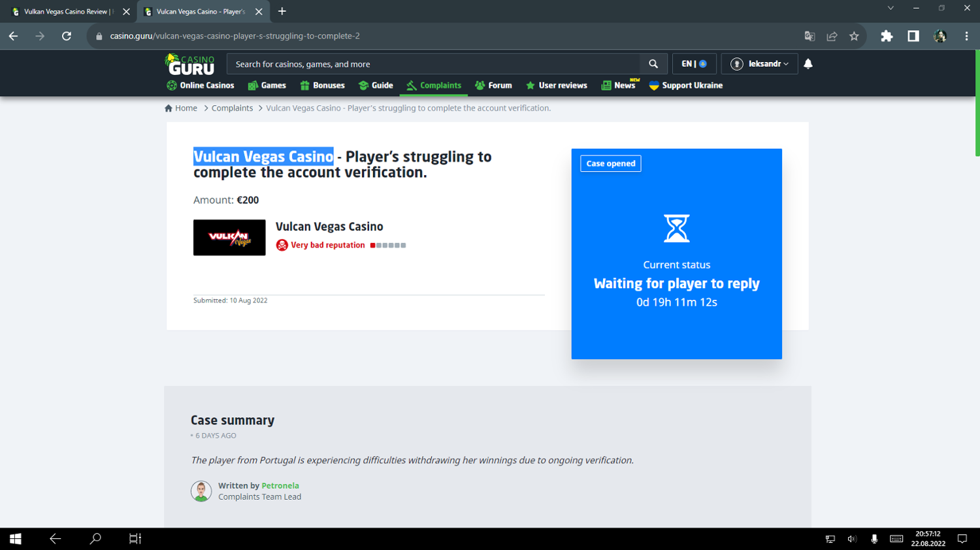Open the Windows Start menu
The height and width of the screenshot is (550, 980).
coord(16,539)
